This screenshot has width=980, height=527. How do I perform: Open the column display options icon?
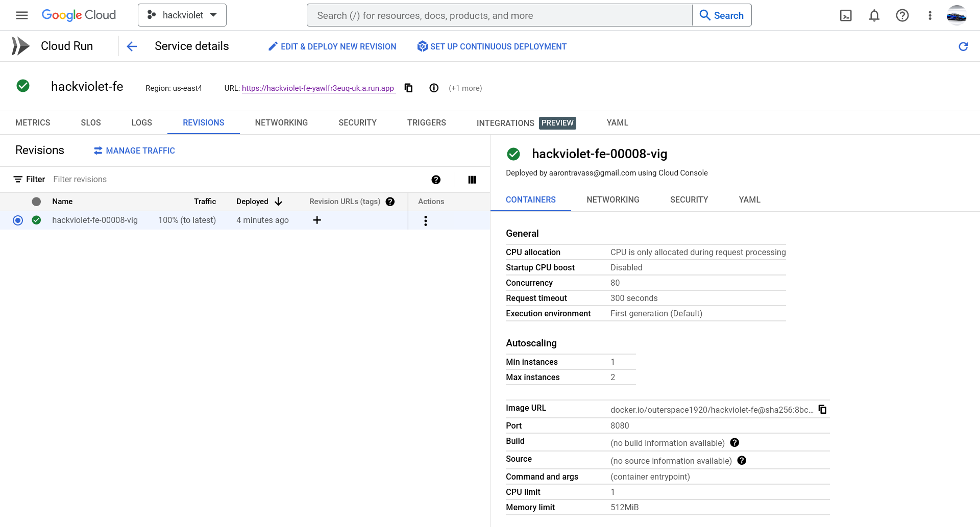coord(472,180)
